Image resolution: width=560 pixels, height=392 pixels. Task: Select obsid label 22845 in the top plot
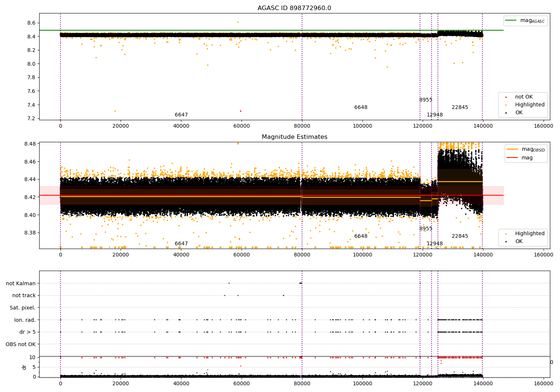click(460, 108)
